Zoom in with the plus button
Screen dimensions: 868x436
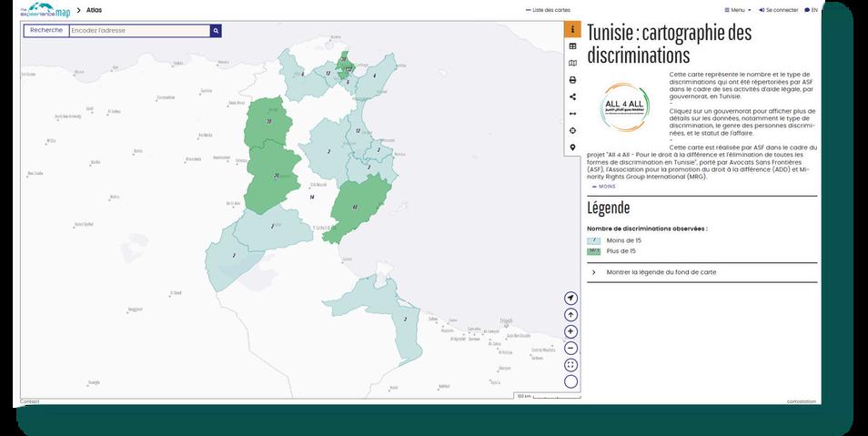pos(570,331)
